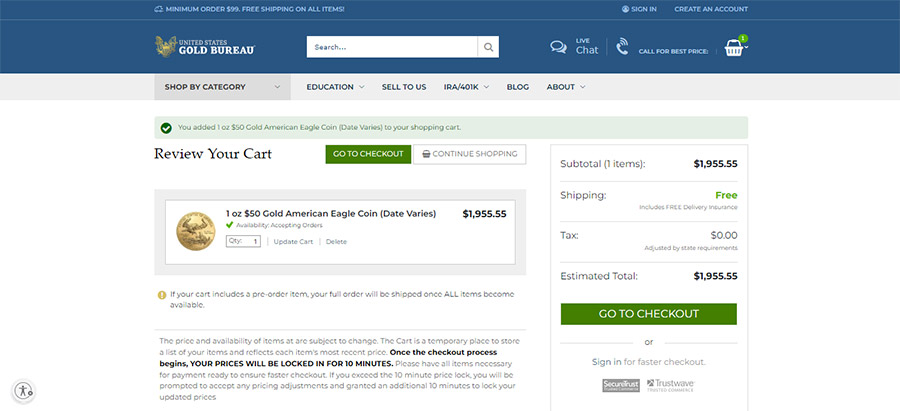Click the Adjusted by state requirements note
The width and height of the screenshot is (900, 411).
[x=691, y=248]
